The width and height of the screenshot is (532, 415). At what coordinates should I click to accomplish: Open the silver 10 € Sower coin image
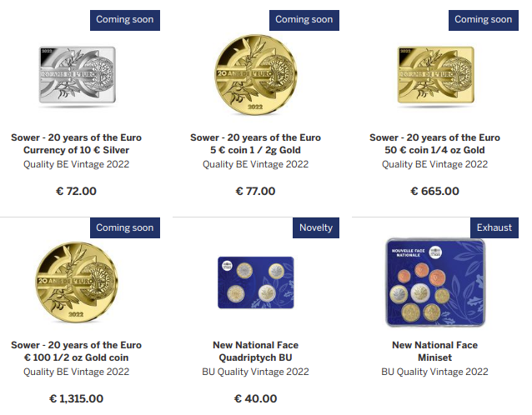click(x=76, y=77)
